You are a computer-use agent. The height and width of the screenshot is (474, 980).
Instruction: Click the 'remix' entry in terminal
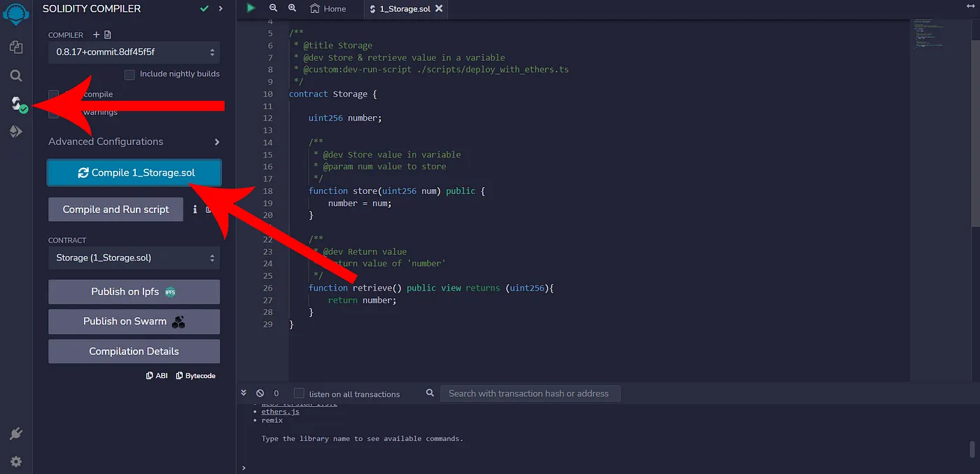click(x=272, y=420)
